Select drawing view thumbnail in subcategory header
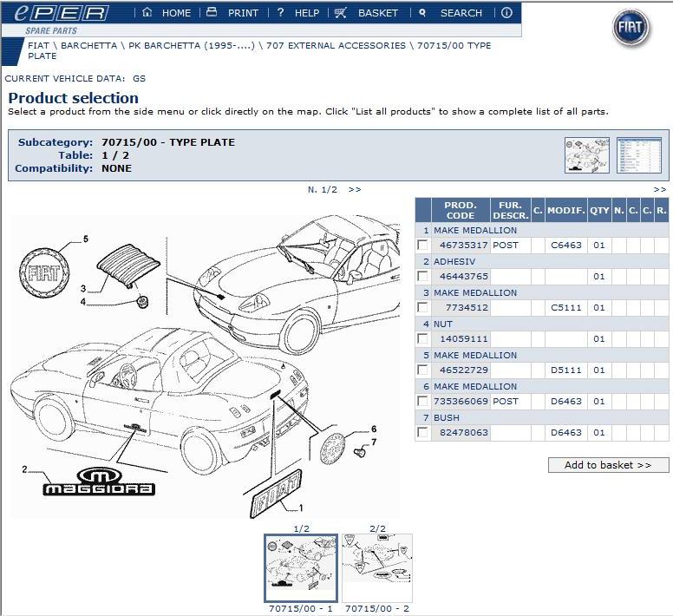Screen dimensions: 673x616 click(x=587, y=155)
